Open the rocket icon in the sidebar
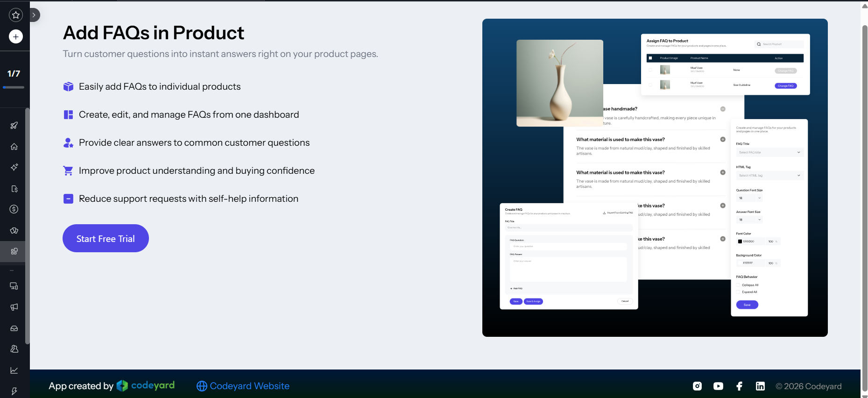Viewport: 868px width, 398px height. 14,125
